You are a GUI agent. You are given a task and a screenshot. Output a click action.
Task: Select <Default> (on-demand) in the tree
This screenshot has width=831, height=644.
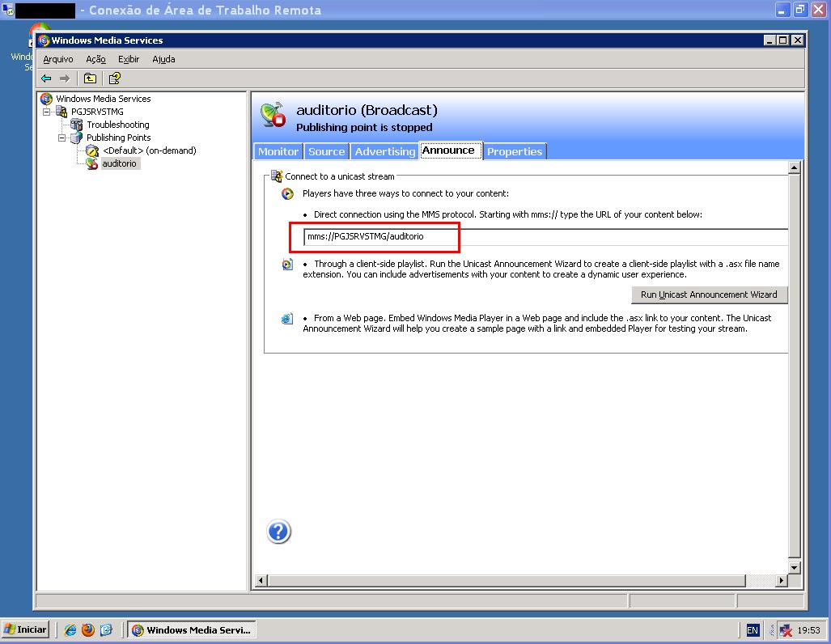(x=150, y=150)
